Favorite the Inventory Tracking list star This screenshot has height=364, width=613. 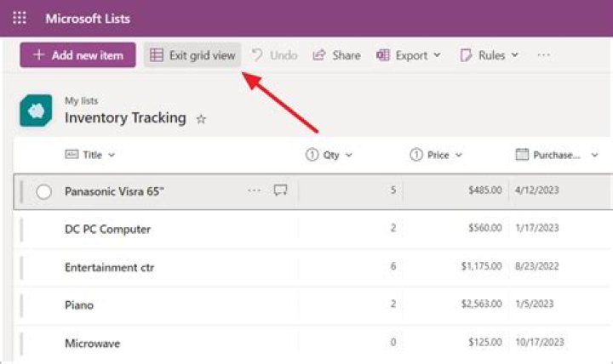(x=201, y=120)
